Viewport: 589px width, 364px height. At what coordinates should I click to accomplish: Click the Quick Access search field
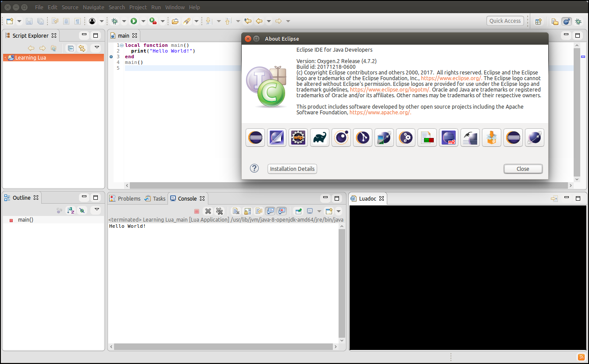pos(505,21)
